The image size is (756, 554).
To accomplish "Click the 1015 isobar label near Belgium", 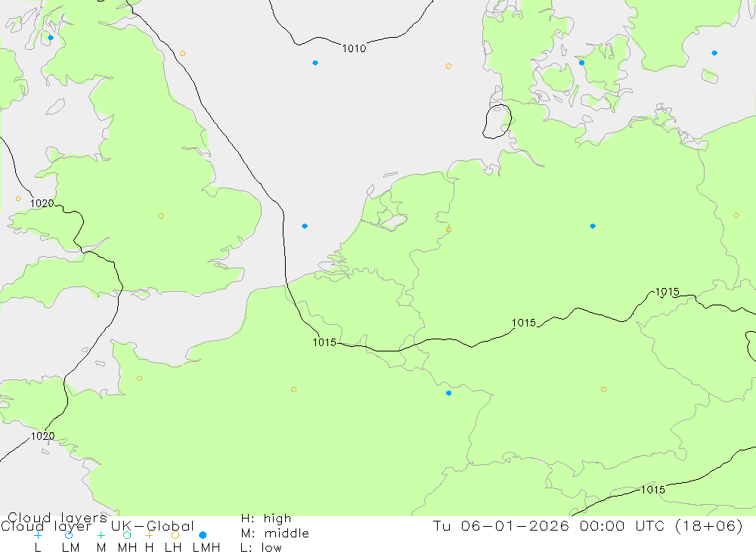I will point(324,342).
